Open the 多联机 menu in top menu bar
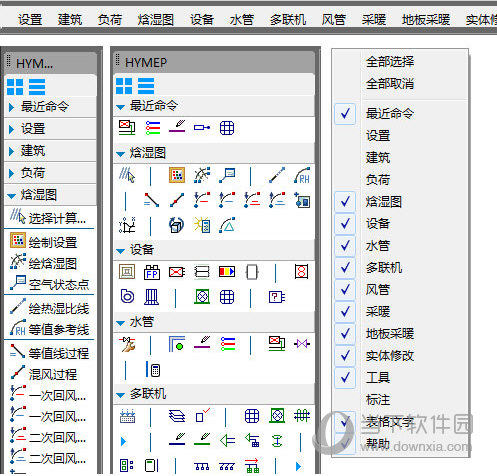Image resolution: width=497 pixels, height=476 pixels. [x=288, y=20]
